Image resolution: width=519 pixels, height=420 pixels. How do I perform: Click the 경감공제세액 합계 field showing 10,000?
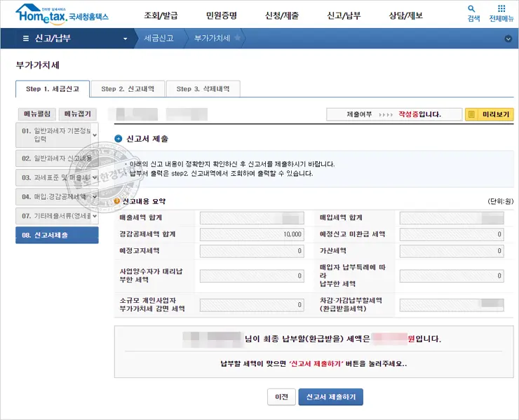[x=252, y=234]
